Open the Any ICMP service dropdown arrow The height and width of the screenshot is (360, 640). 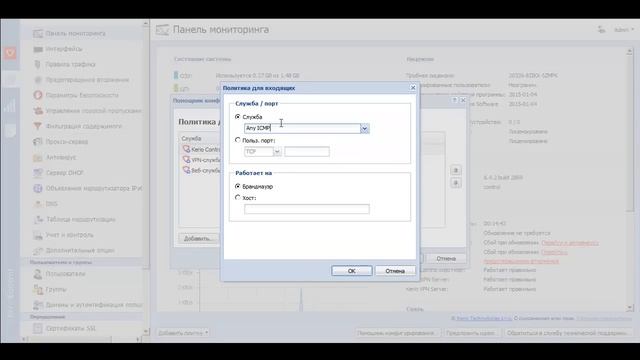coord(364,129)
